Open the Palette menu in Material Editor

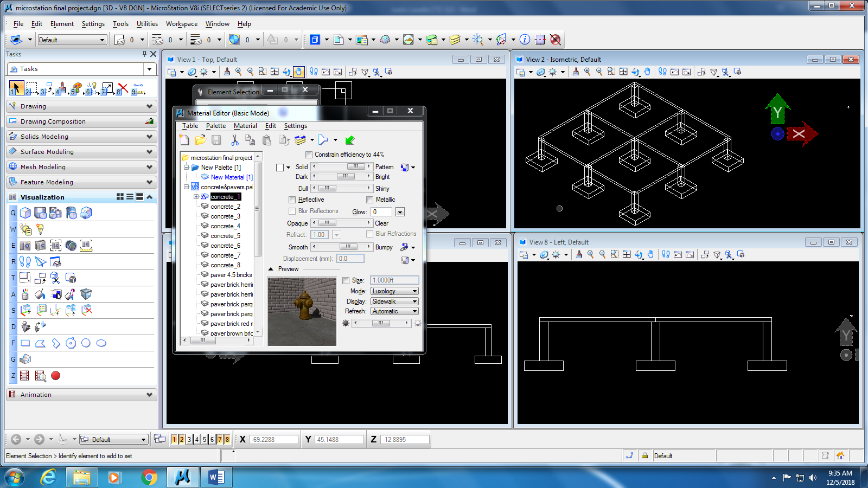click(215, 126)
